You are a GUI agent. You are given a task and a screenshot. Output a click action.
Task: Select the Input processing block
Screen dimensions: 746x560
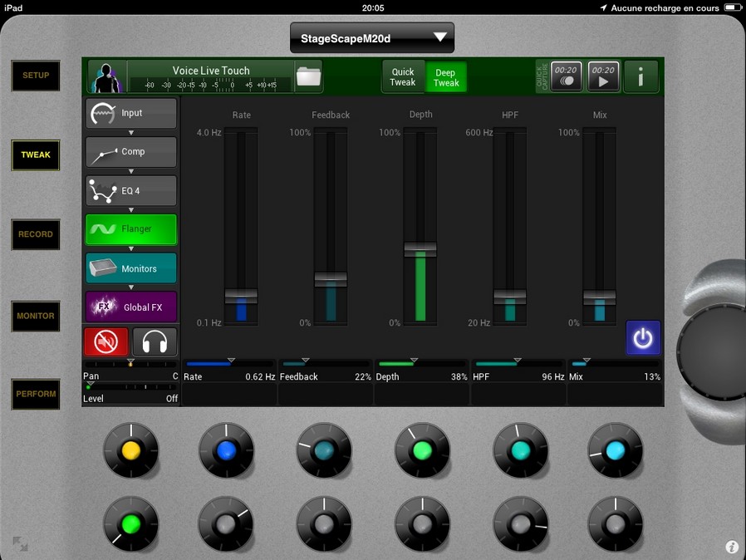(130, 113)
